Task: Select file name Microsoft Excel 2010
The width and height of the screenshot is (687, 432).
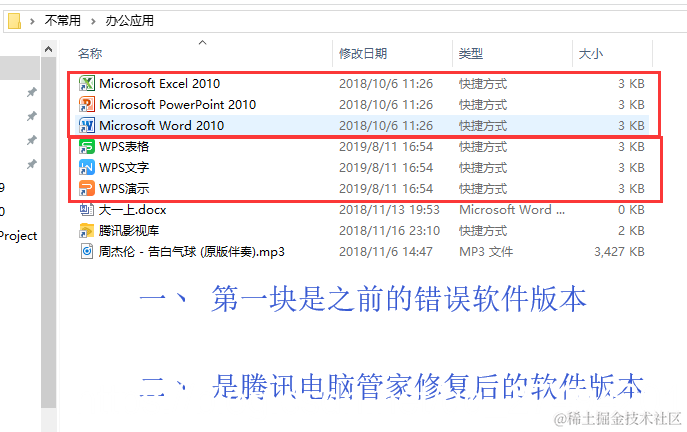Action: click(159, 83)
